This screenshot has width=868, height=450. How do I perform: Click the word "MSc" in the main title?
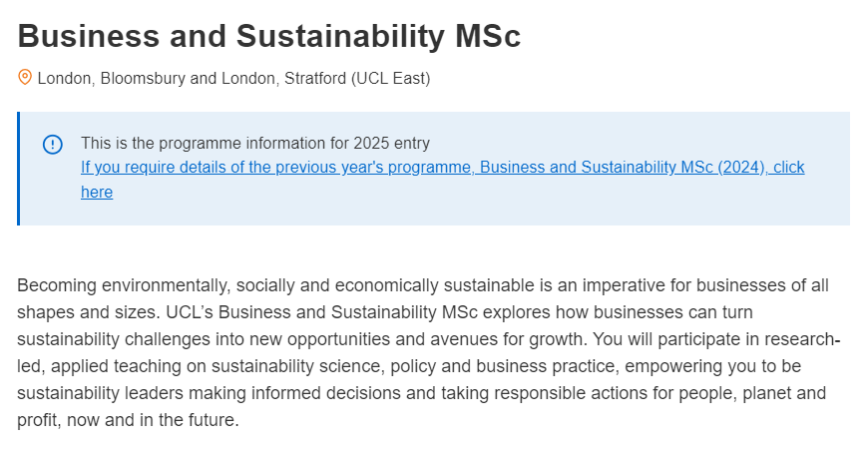[x=488, y=36]
